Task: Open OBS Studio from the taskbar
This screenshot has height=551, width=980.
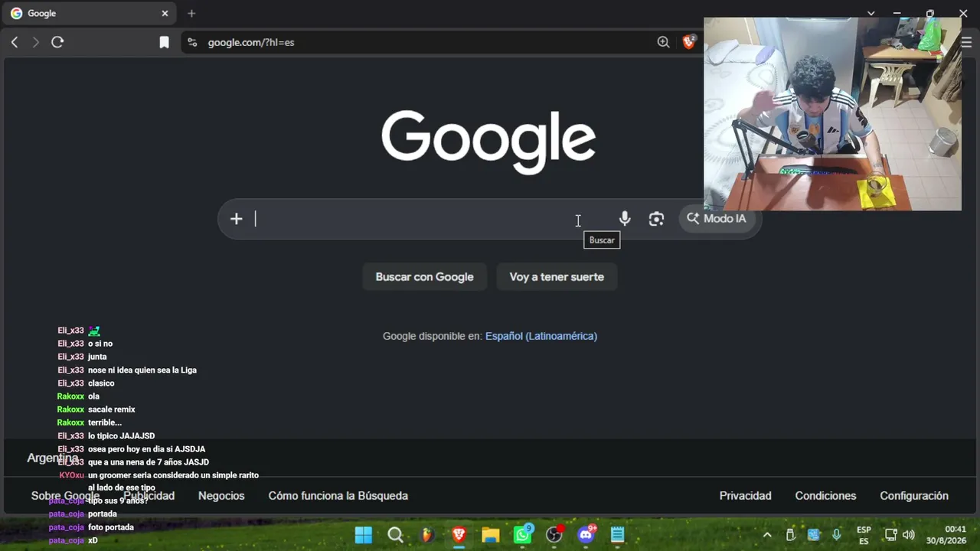Action: (x=554, y=534)
